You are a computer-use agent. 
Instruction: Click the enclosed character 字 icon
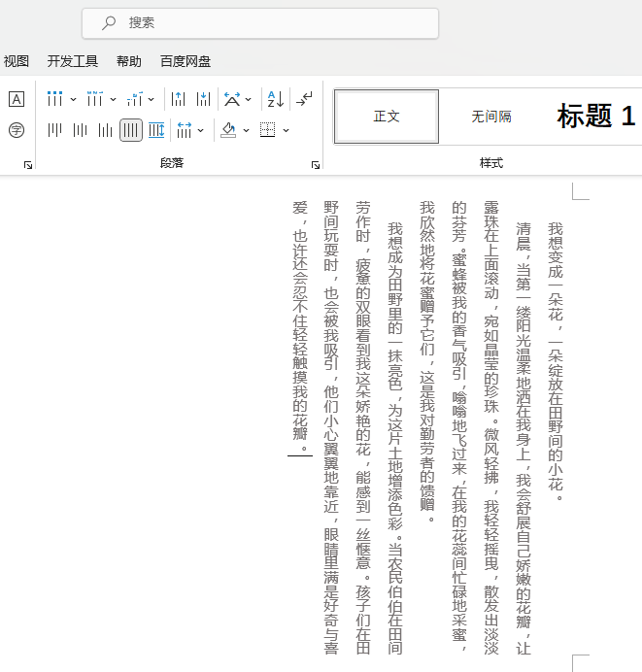click(x=17, y=130)
